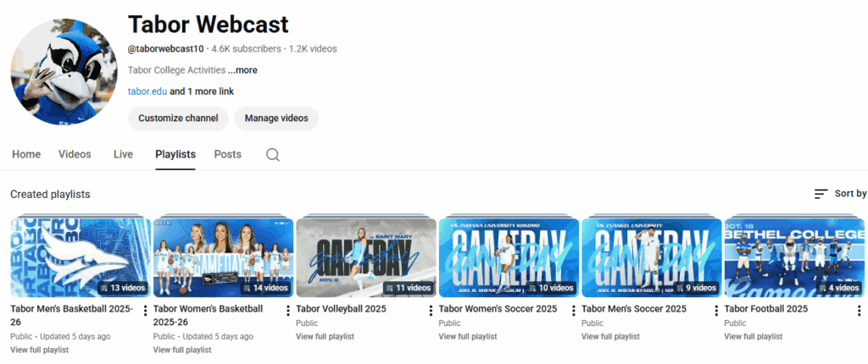This screenshot has width=868, height=364.
Task: Open options menu for Tabor Men's Basketball 2025-26
Action: [x=145, y=311]
